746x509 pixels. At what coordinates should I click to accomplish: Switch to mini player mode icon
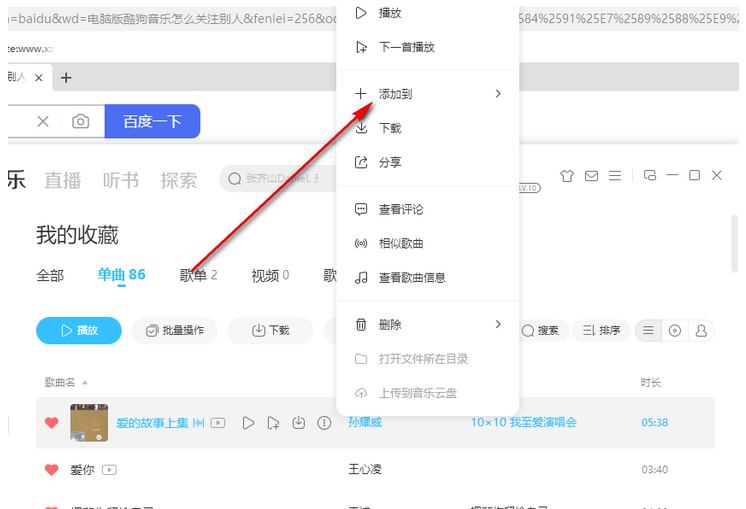650,176
